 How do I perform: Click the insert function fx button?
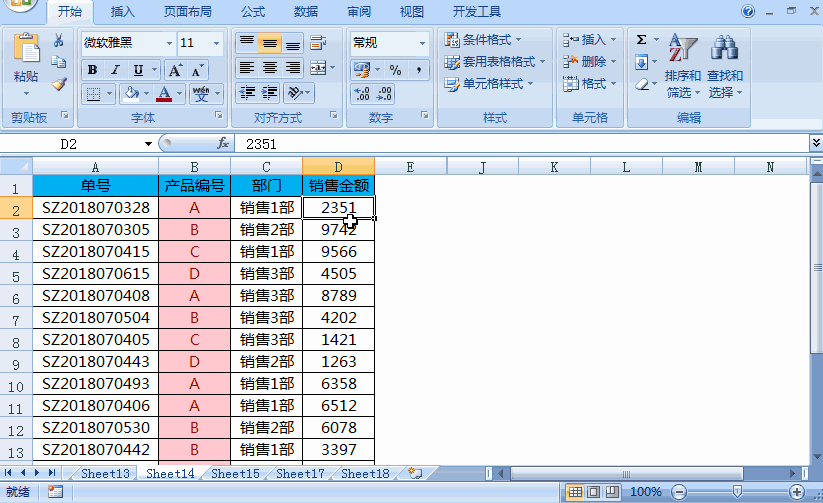223,143
